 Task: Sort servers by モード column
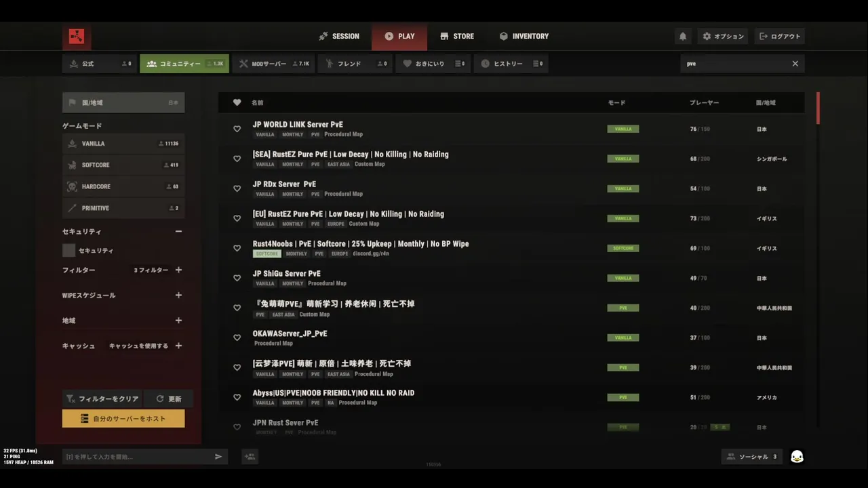[616, 103]
